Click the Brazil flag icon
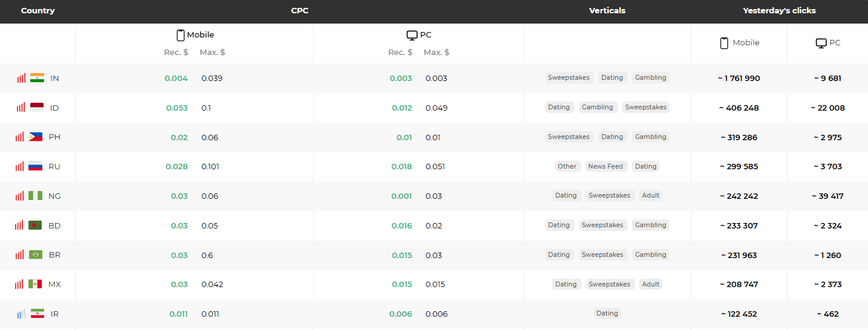The image size is (868, 330). pyautogui.click(x=36, y=255)
